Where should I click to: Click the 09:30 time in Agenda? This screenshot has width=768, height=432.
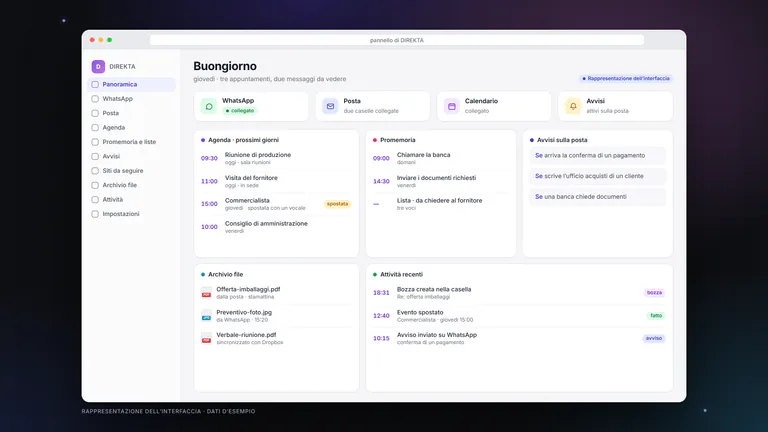coord(209,158)
